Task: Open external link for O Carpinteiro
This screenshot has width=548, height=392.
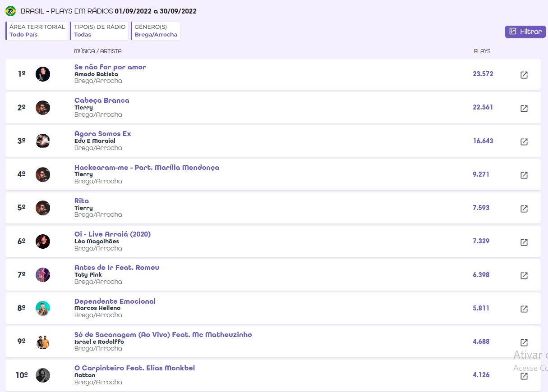Action: (x=524, y=376)
